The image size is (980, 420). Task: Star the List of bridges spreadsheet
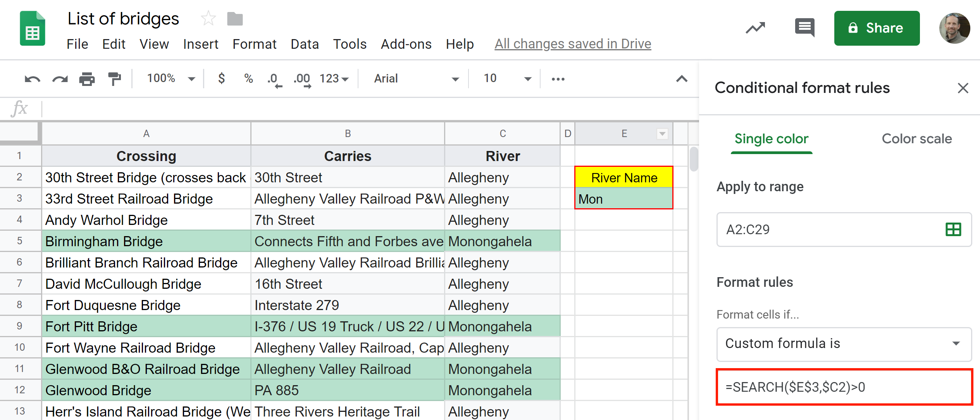pos(208,18)
